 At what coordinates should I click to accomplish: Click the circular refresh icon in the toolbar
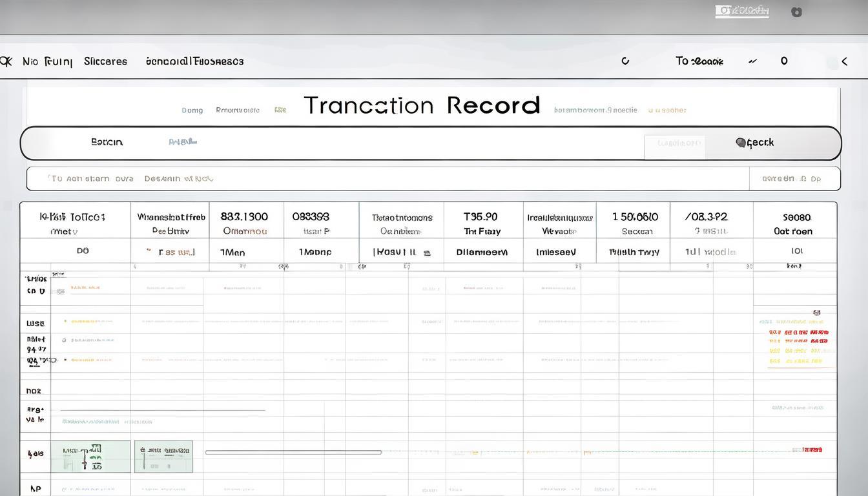(625, 61)
